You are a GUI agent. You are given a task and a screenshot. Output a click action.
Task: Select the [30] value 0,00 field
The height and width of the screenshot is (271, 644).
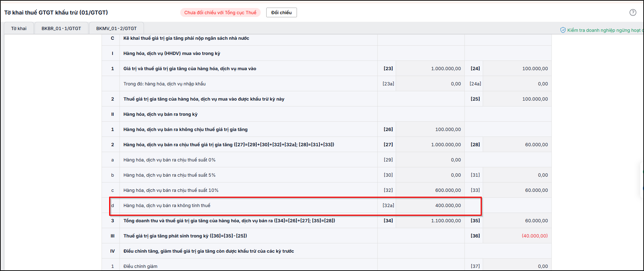coord(430,175)
